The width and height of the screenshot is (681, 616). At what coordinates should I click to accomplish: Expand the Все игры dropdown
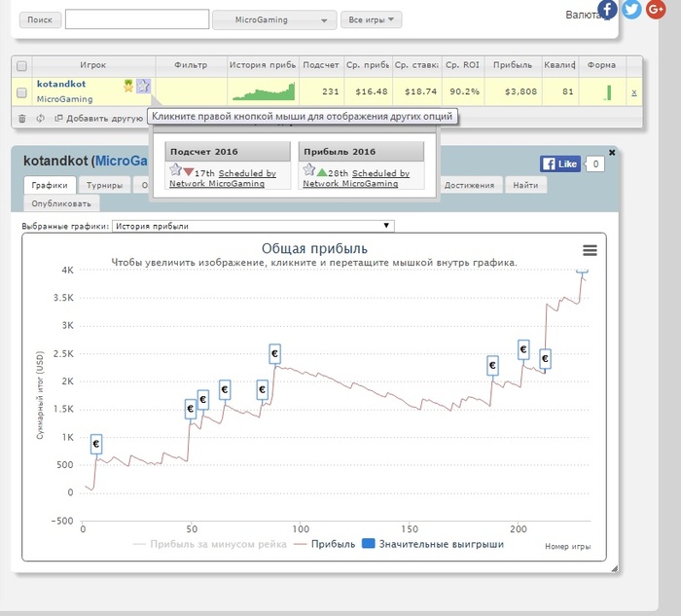pyautogui.click(x=371, y=19)
